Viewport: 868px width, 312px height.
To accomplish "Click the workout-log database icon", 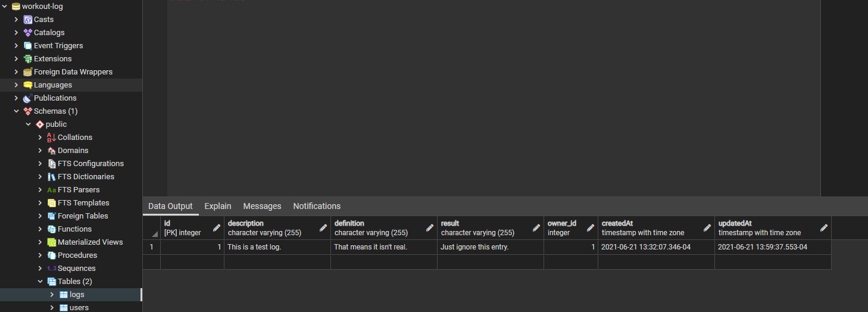I will 15,7.
